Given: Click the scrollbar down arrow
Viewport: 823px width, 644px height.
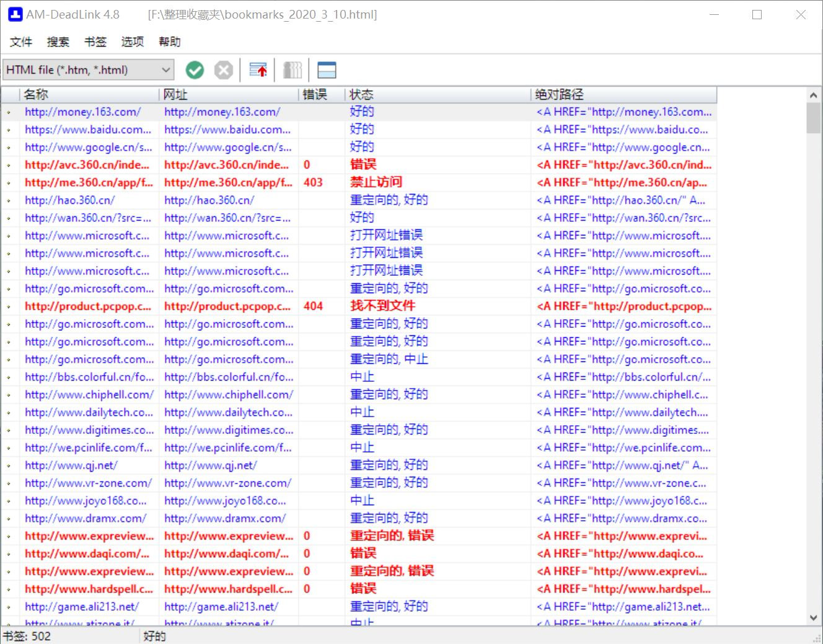Looking at the screenshot, I should coord(814,617).
